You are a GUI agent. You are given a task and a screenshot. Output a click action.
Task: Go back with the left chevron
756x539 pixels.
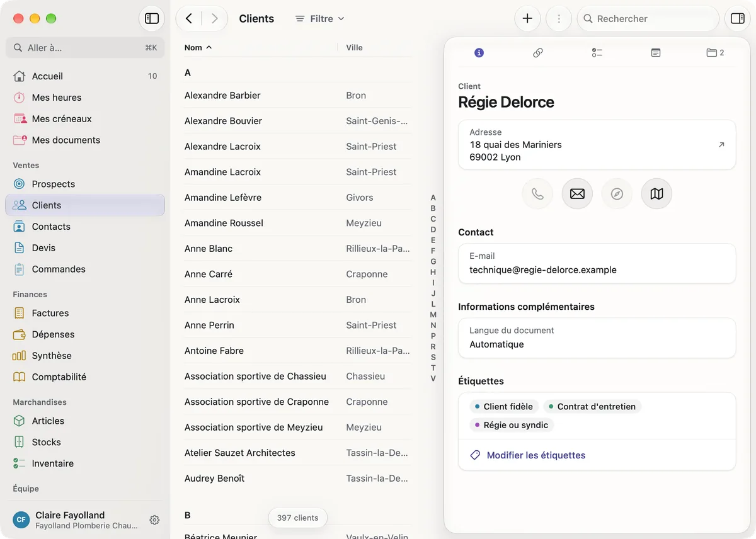click(189, 19)
